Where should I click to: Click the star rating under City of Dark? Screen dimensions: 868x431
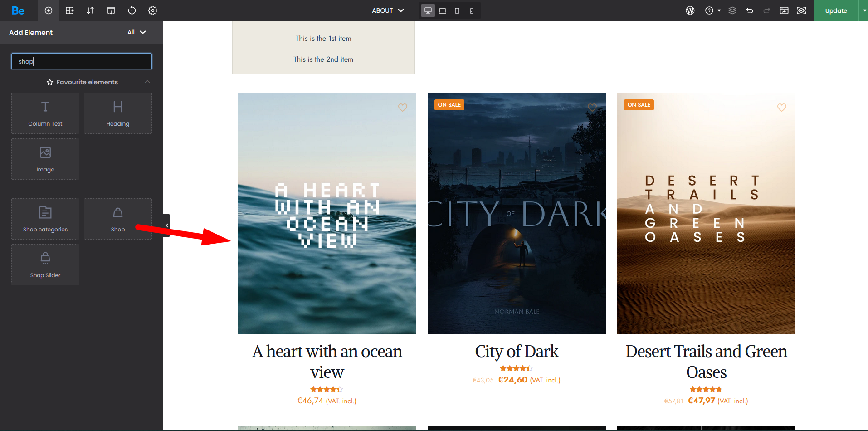(517, 368)
